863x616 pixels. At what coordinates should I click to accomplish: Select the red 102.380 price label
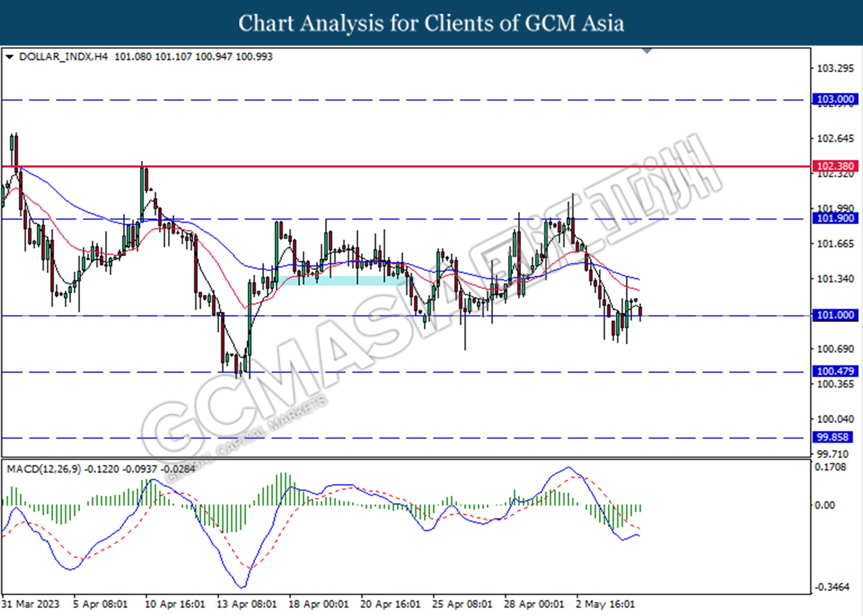pyautogui.click(x=835, y=166)
